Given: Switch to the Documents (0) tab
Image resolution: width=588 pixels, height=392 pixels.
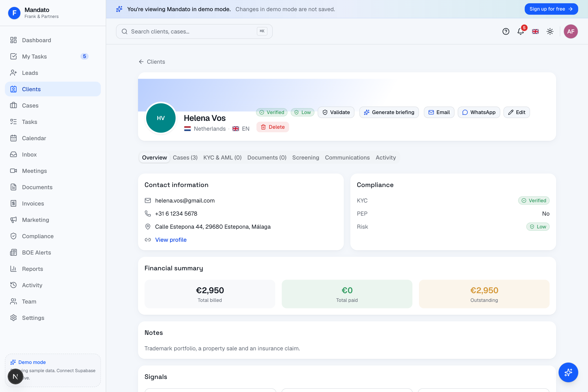Looking at the screenshot, I should click(267, 157).
